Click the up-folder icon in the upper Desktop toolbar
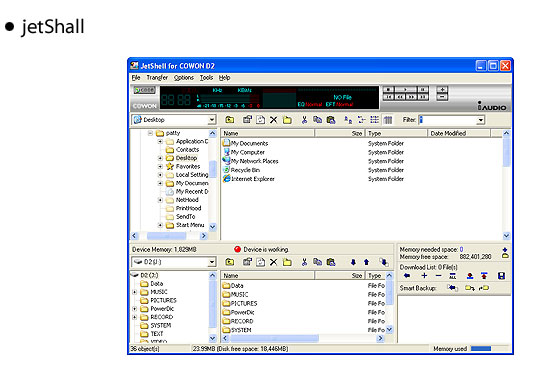560x368 pixels. 230,120
